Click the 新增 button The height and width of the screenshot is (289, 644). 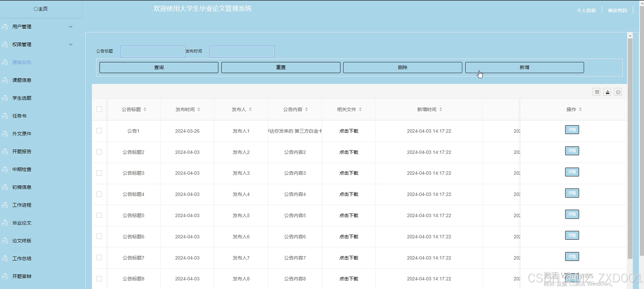point(524,68)
